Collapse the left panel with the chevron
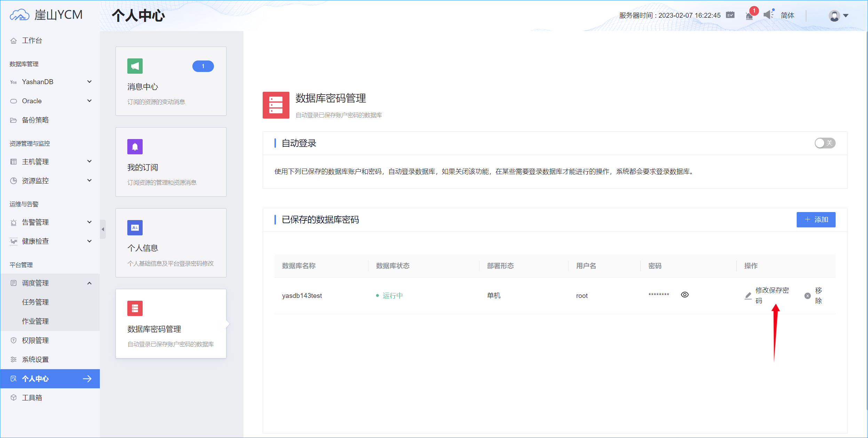 point(103,229)
